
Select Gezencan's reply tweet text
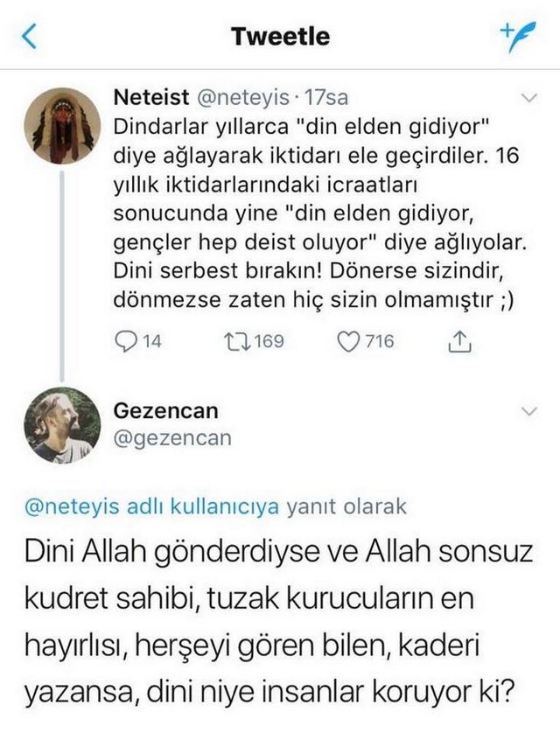(278, 622)
